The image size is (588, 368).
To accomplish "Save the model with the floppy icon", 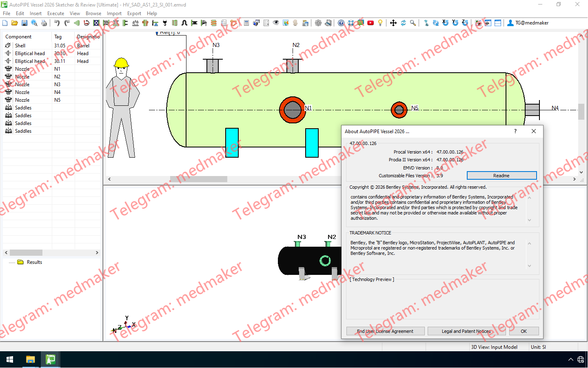I will 24,23.
